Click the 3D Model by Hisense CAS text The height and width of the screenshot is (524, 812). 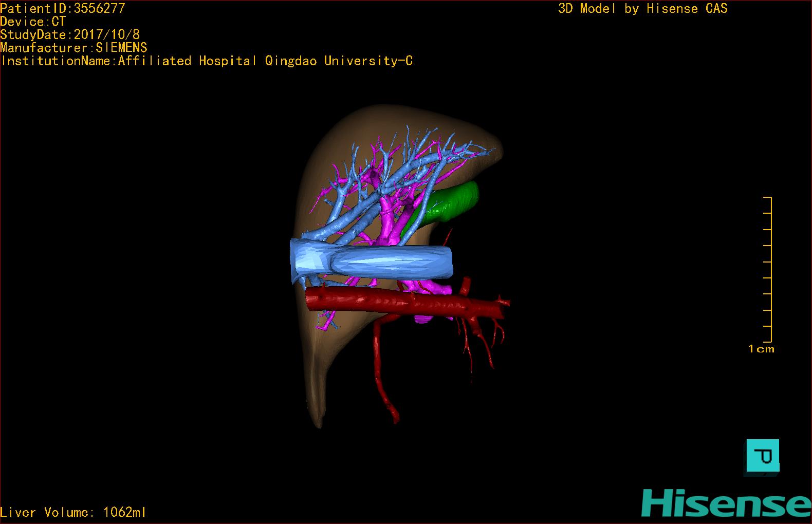click(643, 8)
